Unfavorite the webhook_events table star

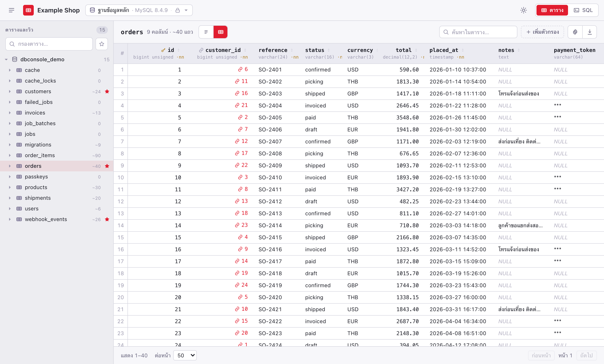click(x=107, y=219)
